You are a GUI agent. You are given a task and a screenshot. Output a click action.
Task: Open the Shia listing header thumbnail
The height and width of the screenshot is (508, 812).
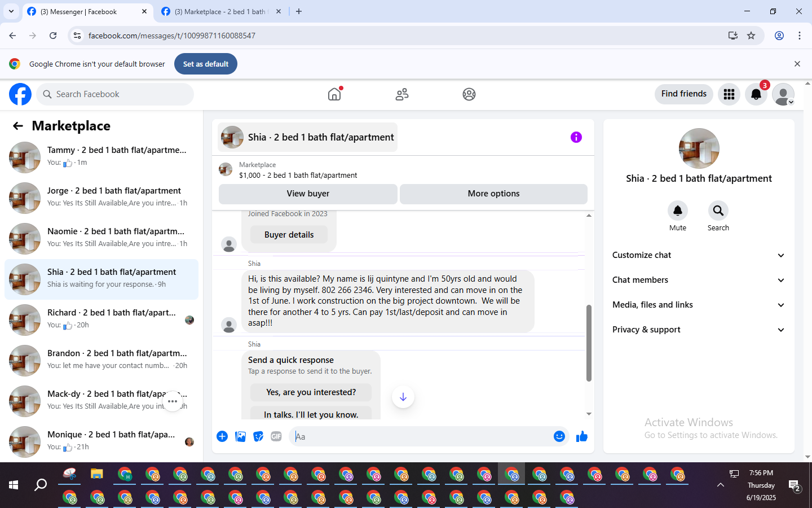click(232, 137)
